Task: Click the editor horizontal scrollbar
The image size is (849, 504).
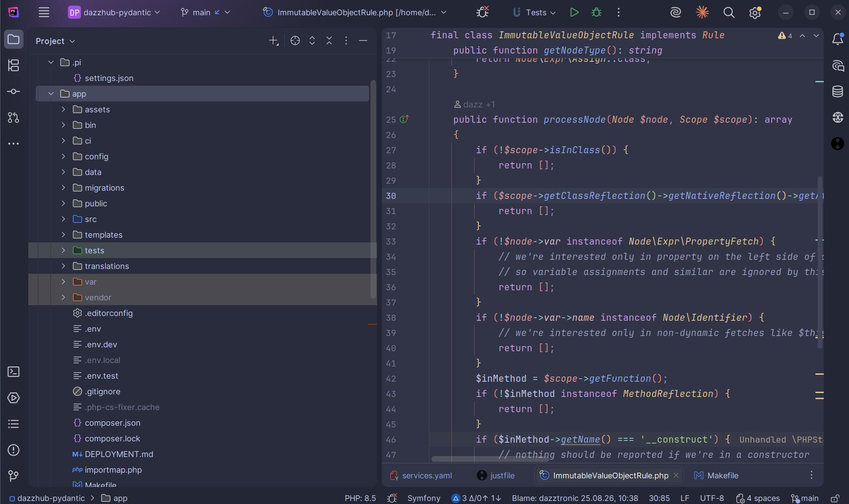Action: (x=491, y=459)
